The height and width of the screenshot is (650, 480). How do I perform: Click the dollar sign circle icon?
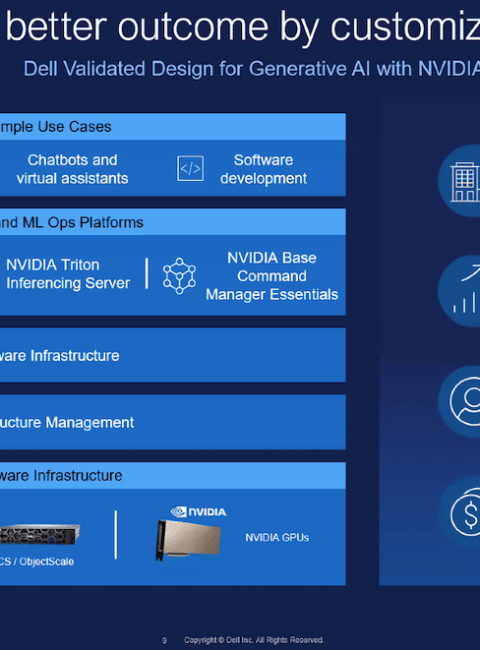(x=461, y=512)
